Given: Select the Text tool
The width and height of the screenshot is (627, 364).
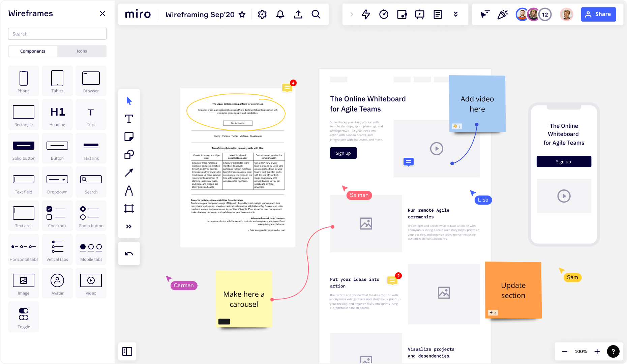Looking at the screenshot, I should point(129,119).
